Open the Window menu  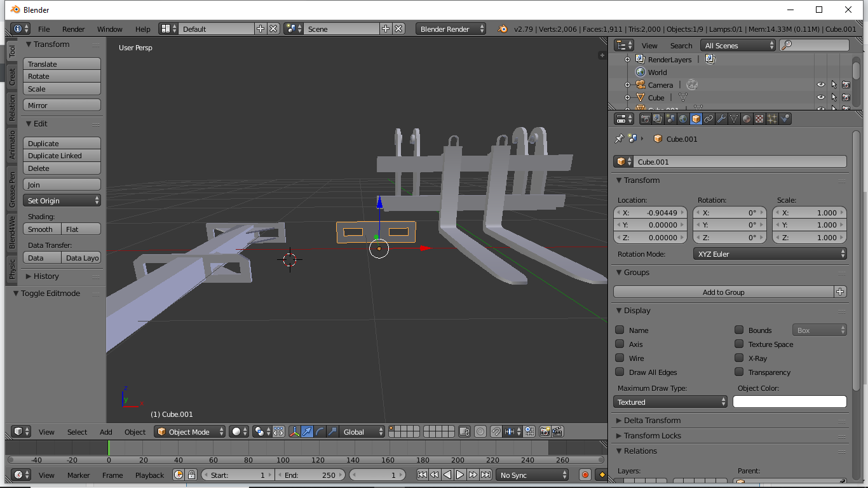pyautogui.click(x=110, y=29)
